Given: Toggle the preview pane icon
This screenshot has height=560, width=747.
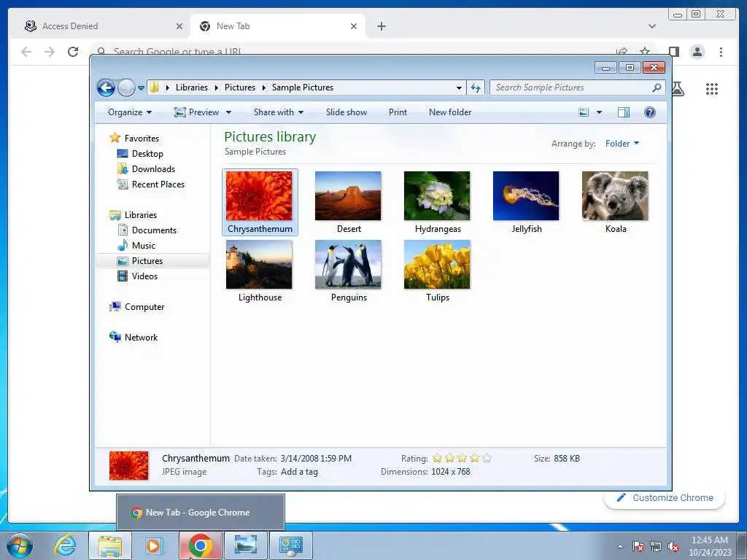Looking at the screenshot, I should [x=624, y=112].
